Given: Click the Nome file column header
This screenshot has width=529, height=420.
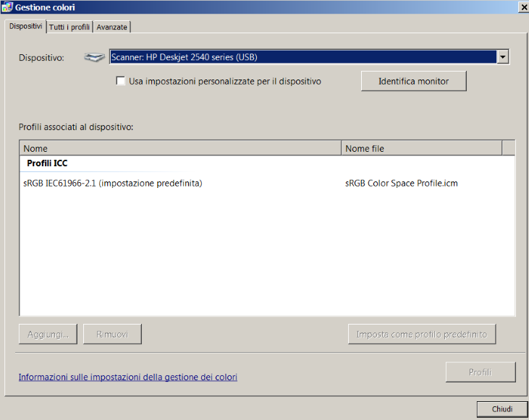Looking at the screenshot, I should coord(421,148).
